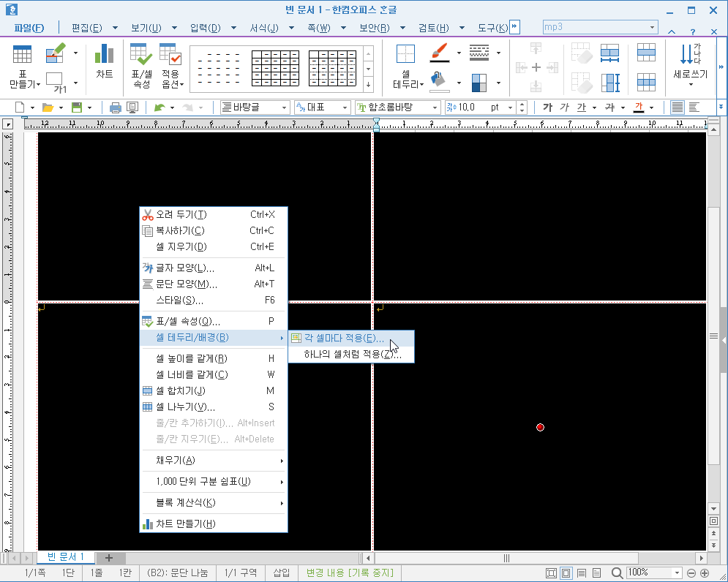Select 하나의 셀처럼 적용 submenu item

coord(351,355)
